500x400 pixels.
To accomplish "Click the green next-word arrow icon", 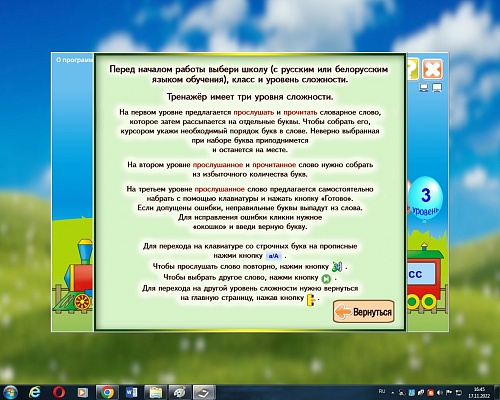I will [326, 278].
